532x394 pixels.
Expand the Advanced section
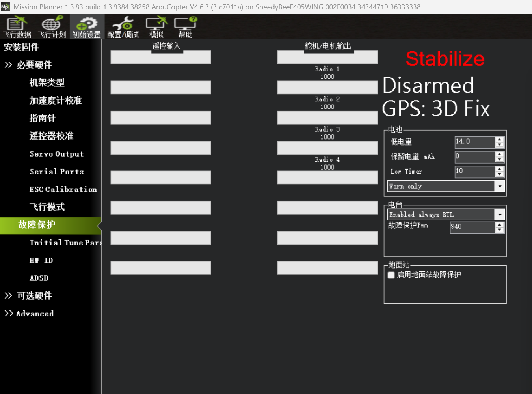pyautogui.click(x=29, y=313)
